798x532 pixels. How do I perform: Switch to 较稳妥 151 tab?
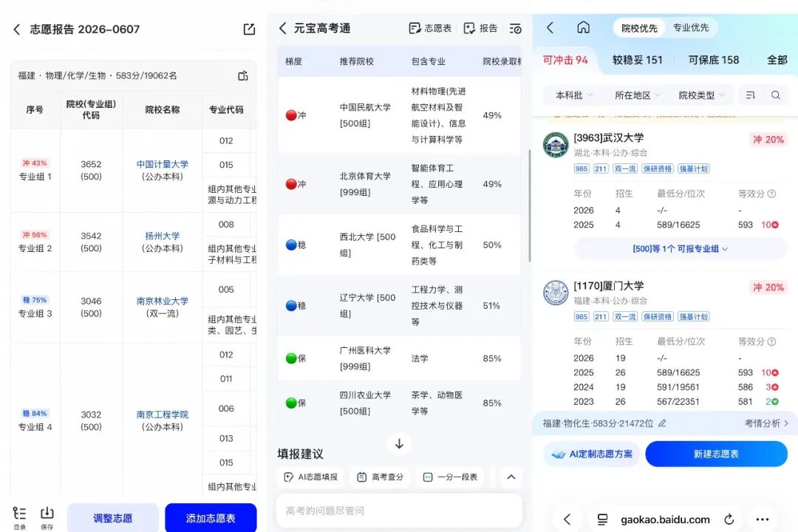pyautogui.click(x=637, y=60)
